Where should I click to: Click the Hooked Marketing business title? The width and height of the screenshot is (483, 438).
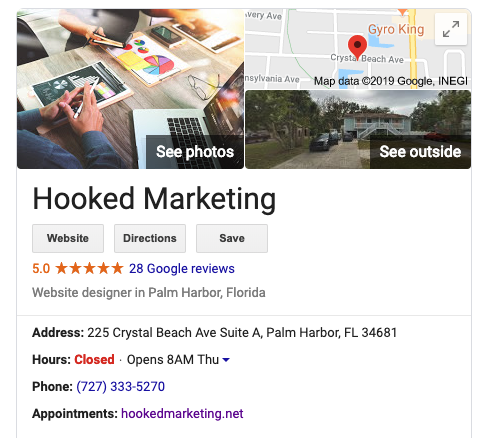point(154,199)
